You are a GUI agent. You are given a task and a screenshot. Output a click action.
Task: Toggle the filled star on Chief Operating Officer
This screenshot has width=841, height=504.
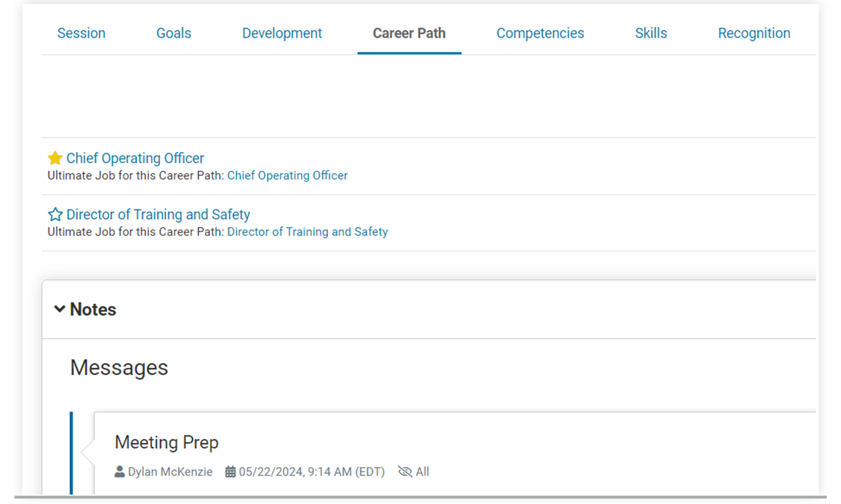[54, 157]
